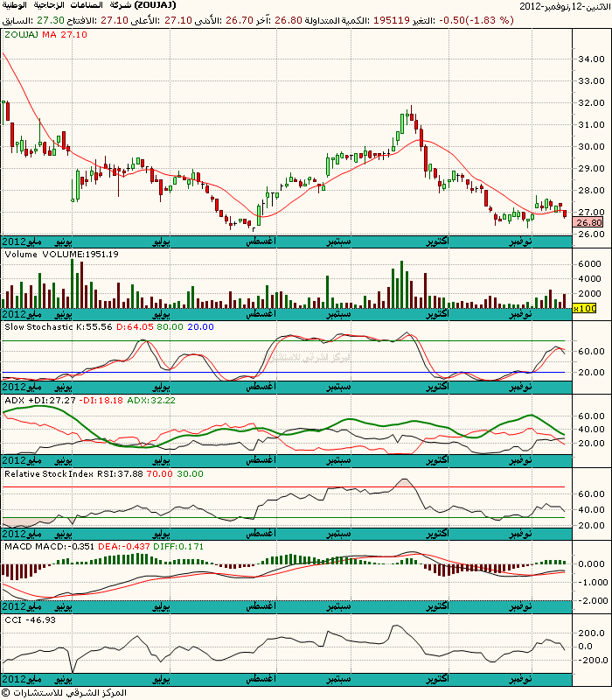Click the change value -0.50(-1.83 %)
The height and width of the screenshot is (700, 612).
(476, 20)
